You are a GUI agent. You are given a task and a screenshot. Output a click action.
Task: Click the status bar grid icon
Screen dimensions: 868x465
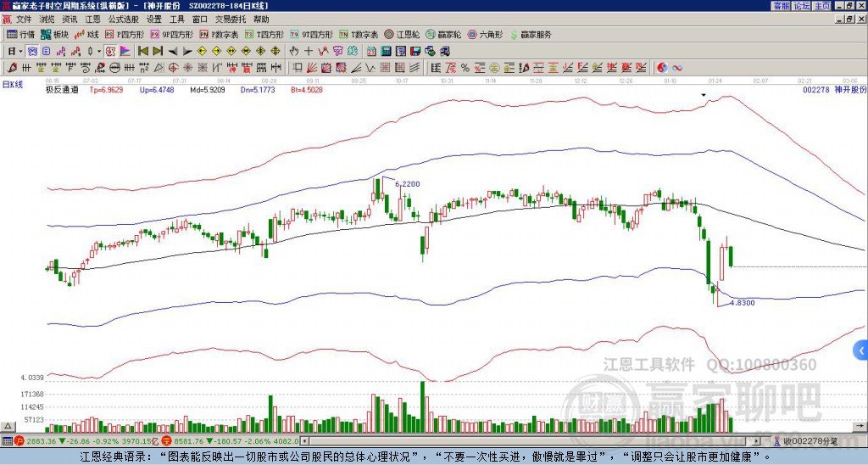tap(7, 441)
